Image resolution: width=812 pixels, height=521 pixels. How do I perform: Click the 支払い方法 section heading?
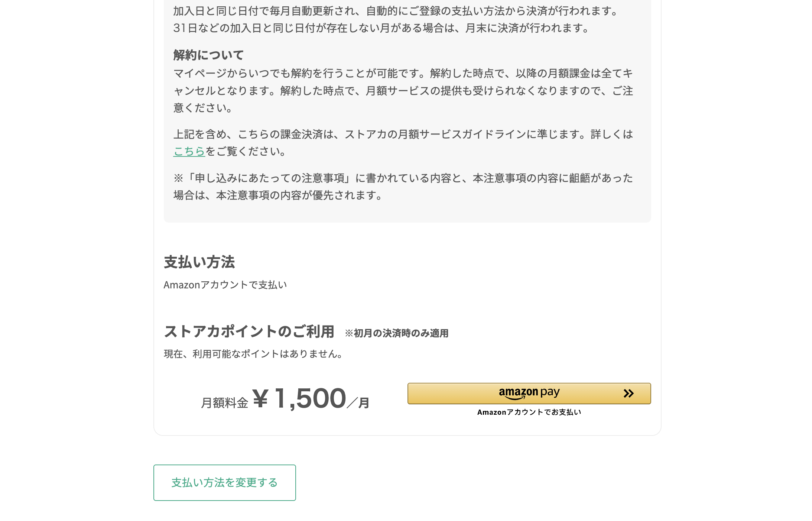[x=199, y=262]
